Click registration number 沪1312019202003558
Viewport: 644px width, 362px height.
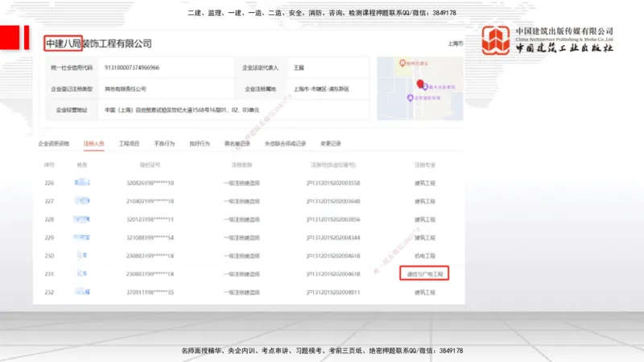(333, 183)
